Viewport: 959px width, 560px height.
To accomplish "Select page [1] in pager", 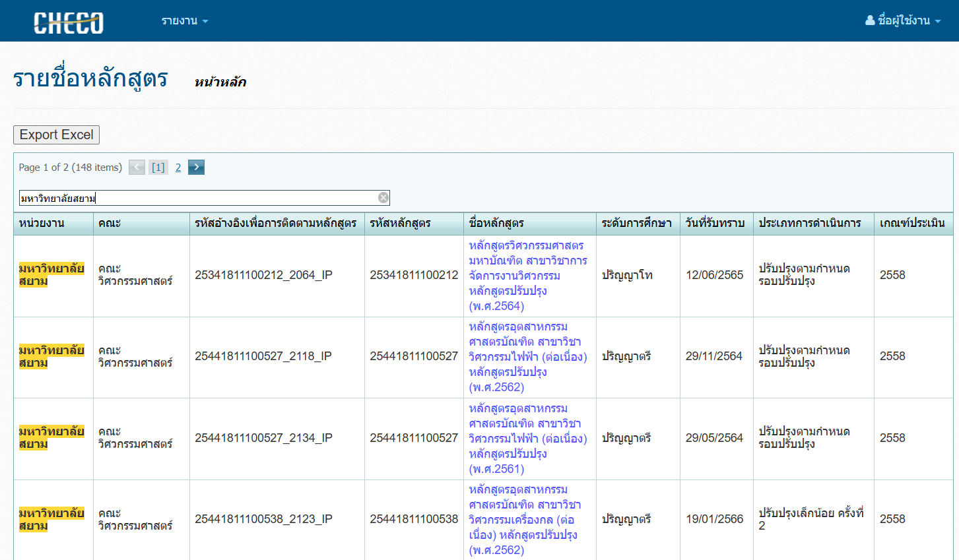I will click(x=158, y=168).
